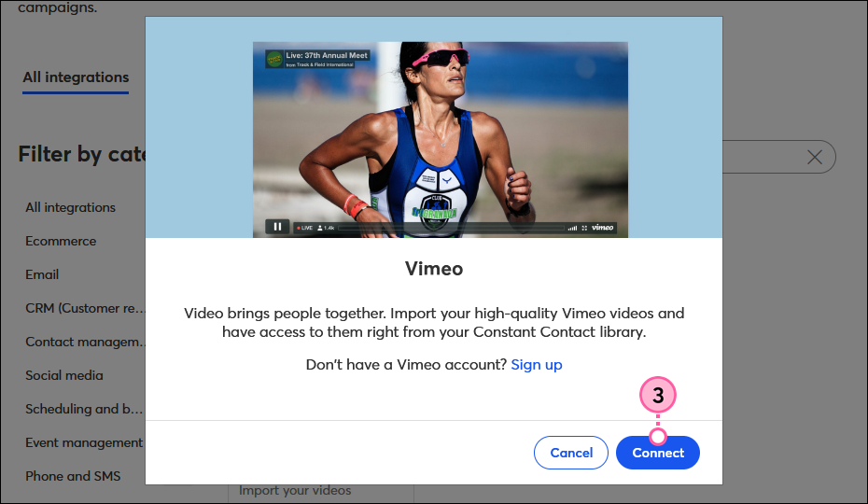Click the Vimeo video progress bar
The height and width of the screenshot is (504, 868).
click(x=451, y=228)
